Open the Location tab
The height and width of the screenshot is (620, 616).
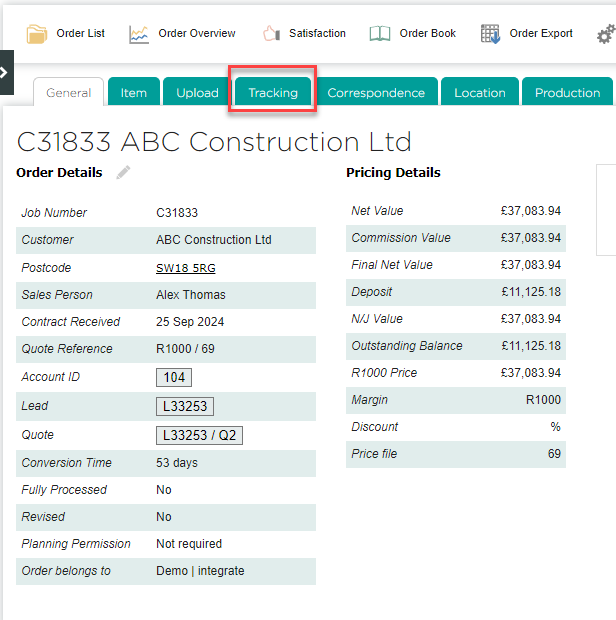pyautogui.click(x=480, y=92)
